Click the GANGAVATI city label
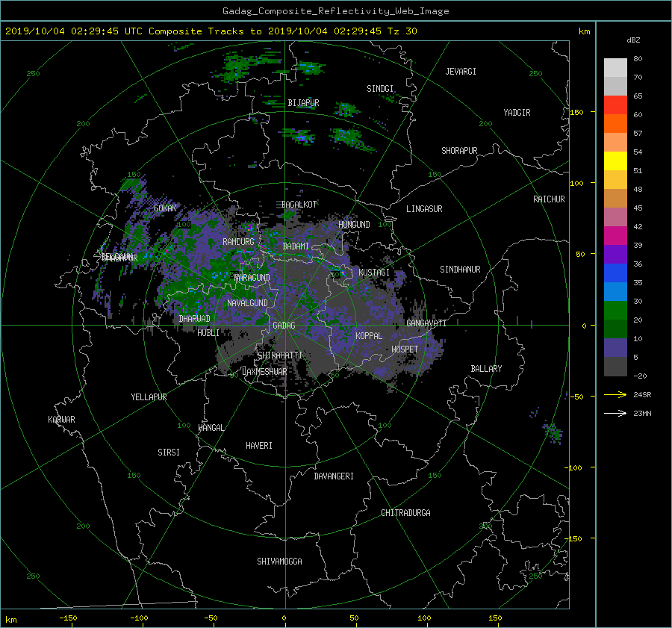Viewport: 672px width, 628px height. (426, 323)
